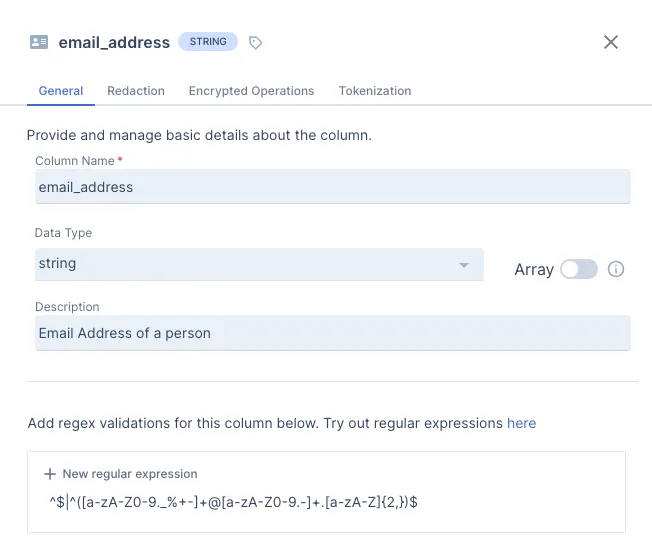The image size is (652, 556).
Task: Click the Array label text
Action: pos(534,270)
